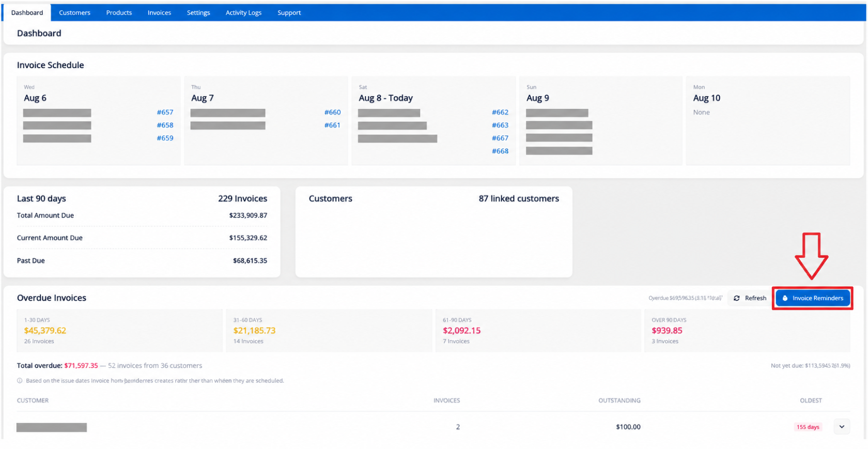Image resolution: width=868 pixels, height=449 pixels.
Task: Click the Refresh circular arrows icon
Action: [737, 298]
